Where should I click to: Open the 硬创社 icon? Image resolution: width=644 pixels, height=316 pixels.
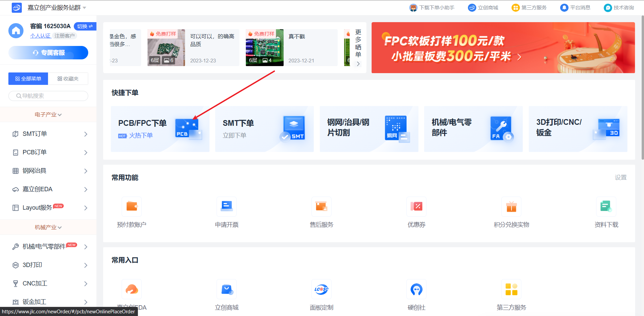416,289
